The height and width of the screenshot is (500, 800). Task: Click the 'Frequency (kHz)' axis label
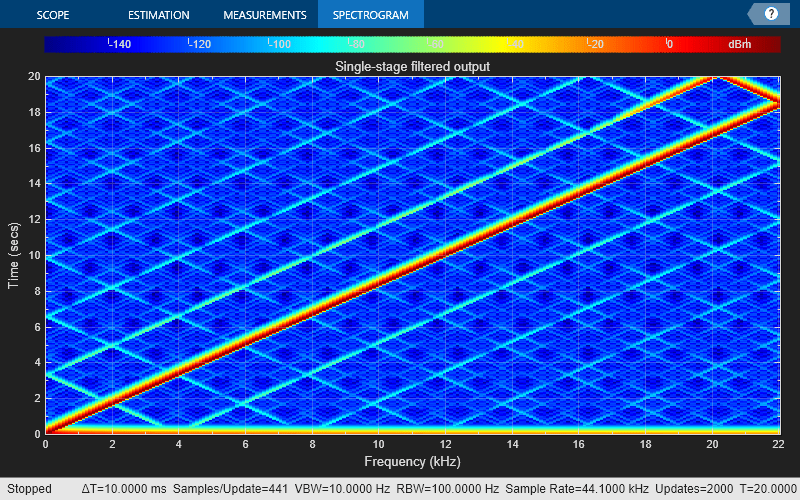[412, 463]
